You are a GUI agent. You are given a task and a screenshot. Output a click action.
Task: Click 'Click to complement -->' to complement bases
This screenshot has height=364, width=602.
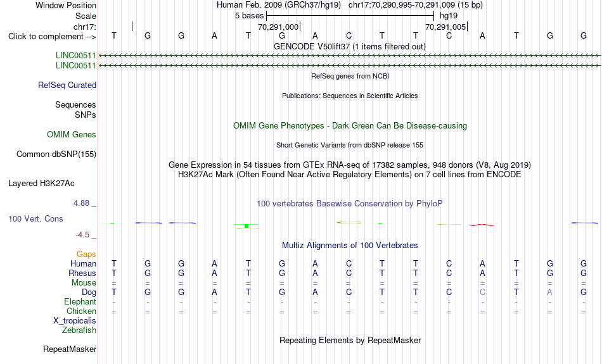52,37
